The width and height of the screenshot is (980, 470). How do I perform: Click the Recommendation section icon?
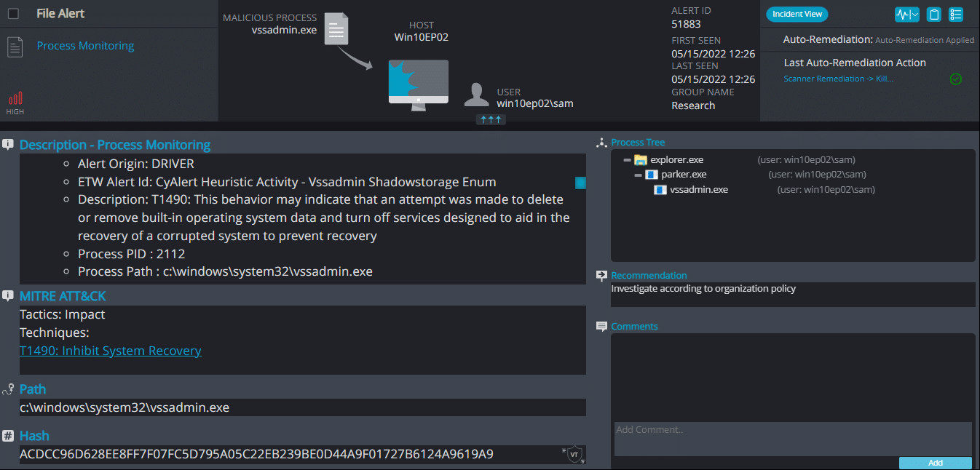pyautogui.click(x=601, y=276)
